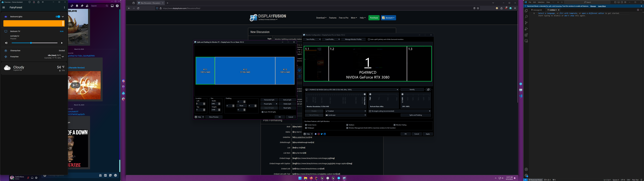Uncheck Auto-Fill All Splits

[x=263, y=112]
